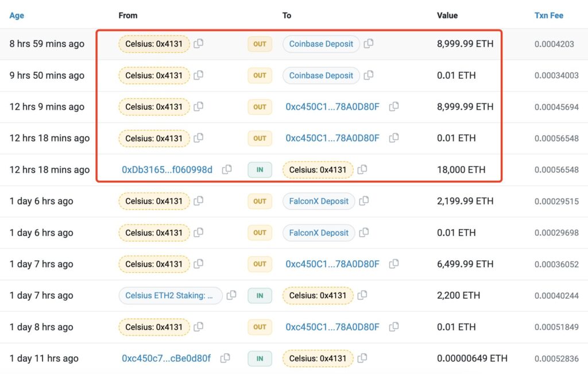Click Celsius: 0x4131 sender in 8 hrs 59 mins row
Screen dimensions: 588x374
(154, 44)
